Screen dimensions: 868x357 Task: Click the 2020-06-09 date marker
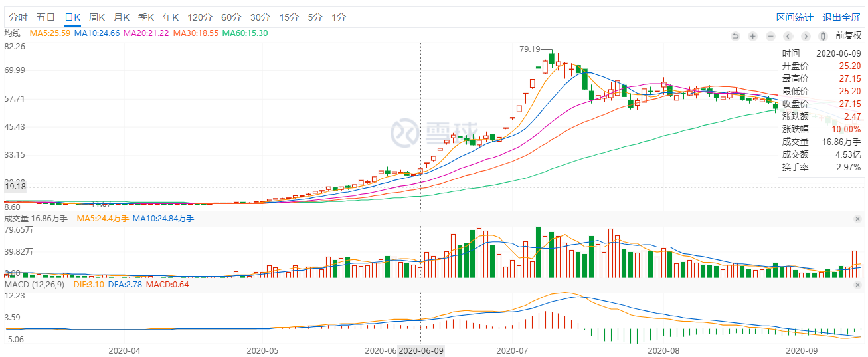point(420,350)
